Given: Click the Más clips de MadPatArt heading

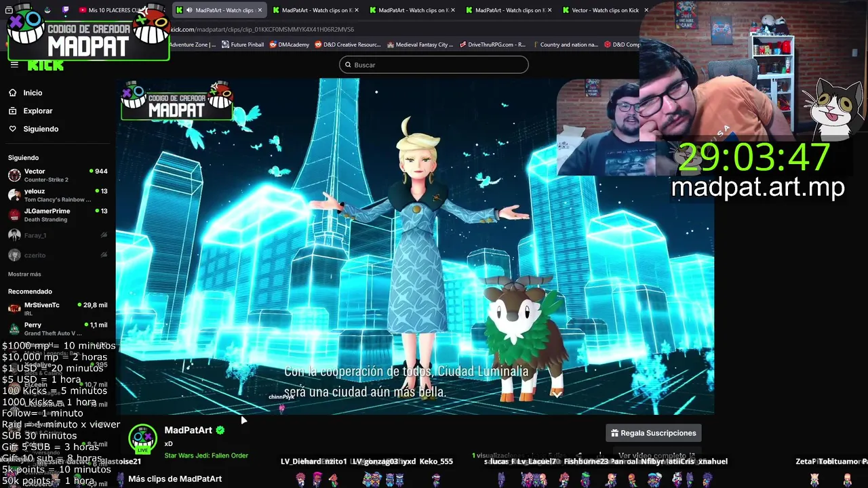Looking at the screenshot, I should click(175, 479).
